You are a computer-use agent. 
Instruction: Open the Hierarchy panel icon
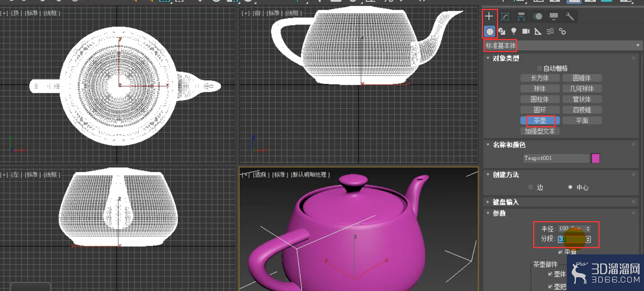coord(521,16)
